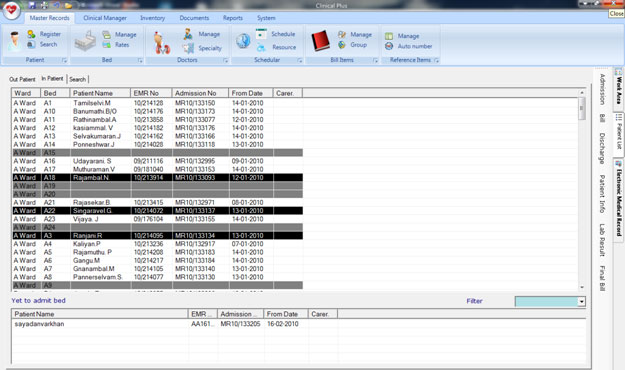The width and height of the screenshot is (625, 370).
Task: Click the Patient doctor figure icon
Action: point(14,41)
